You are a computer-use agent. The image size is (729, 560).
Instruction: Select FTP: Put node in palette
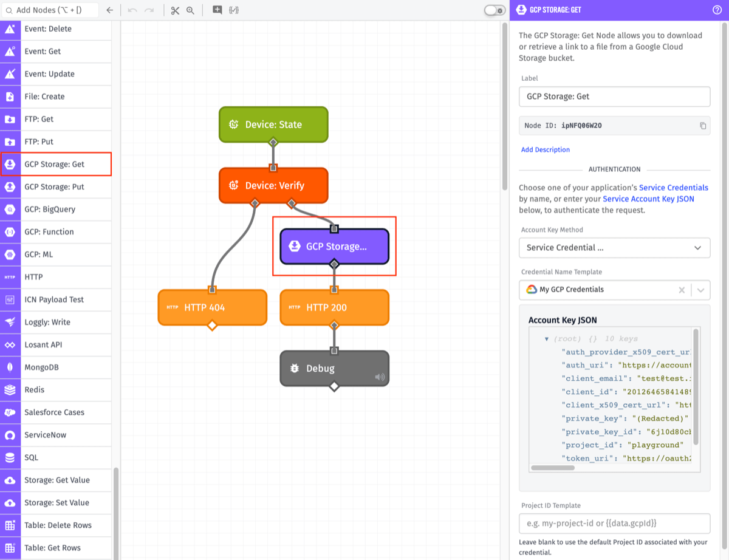click(x=56, y=142)
